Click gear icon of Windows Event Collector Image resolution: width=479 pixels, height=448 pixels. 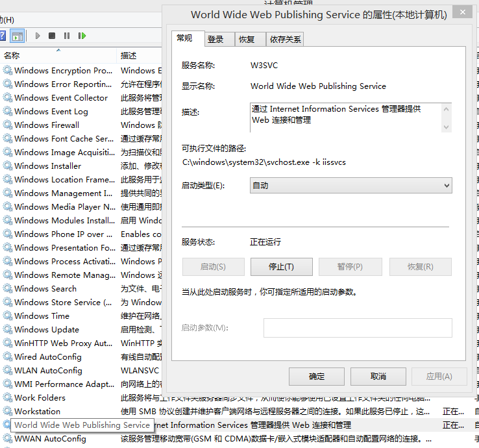(8, 97)
